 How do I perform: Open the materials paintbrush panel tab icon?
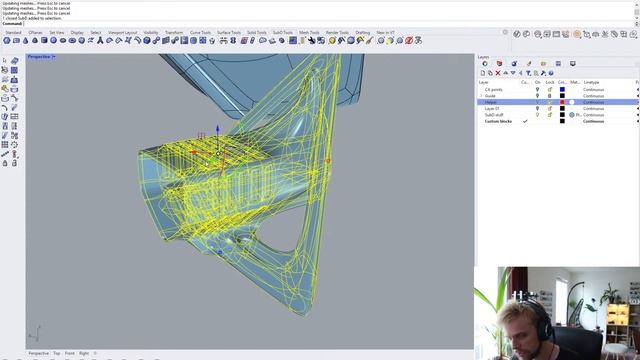pos(529,64)
